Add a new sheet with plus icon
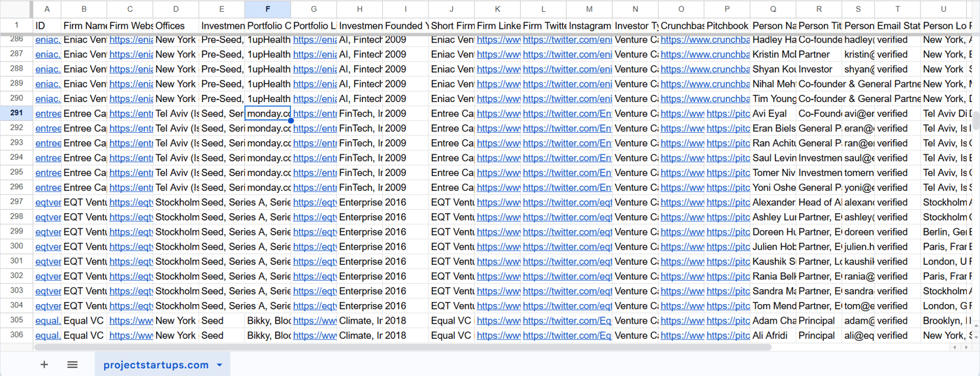This screenshot has width=980, height=376. point(44,365)
